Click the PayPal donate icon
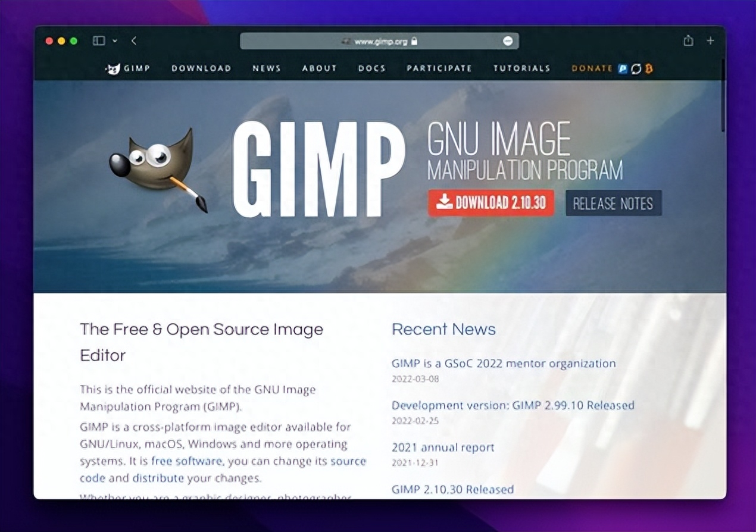756x532 pixels. (x=623, y=68)
